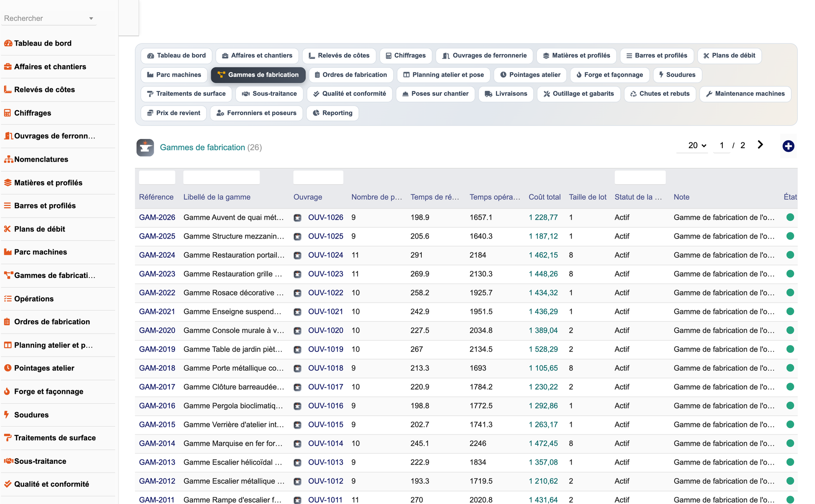
Task: Click the Affaires et chantiers briefcase sidebar icon
Action: tap(8, 67)
